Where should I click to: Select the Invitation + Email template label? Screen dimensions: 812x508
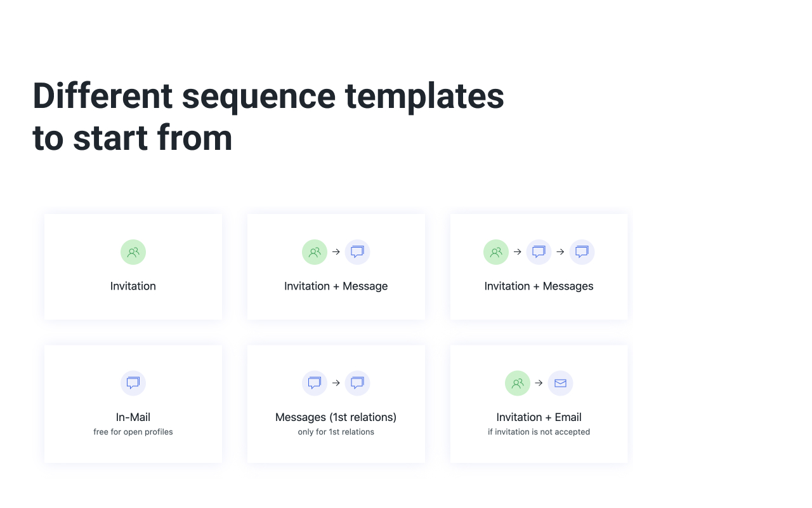click(x=539, y=417)
